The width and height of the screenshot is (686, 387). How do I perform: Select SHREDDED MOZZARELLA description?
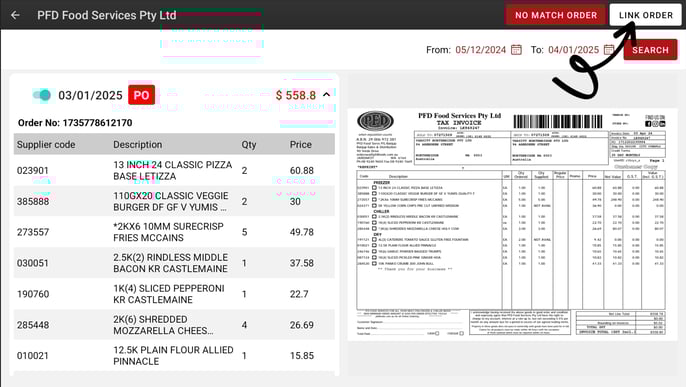163,325
